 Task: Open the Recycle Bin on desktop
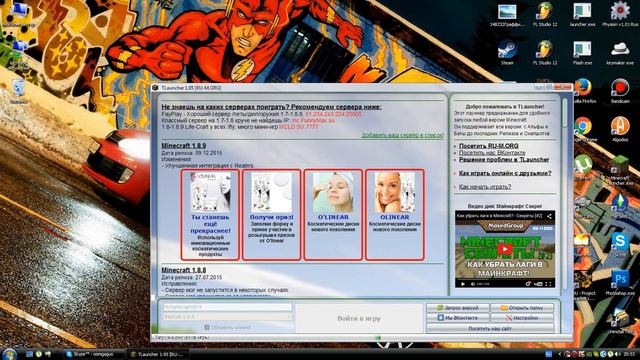18,91
